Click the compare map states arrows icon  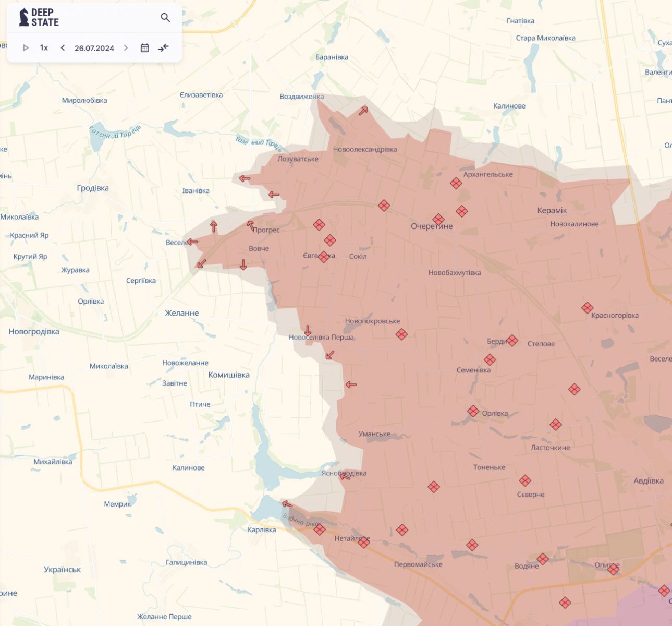pos(164,48)
